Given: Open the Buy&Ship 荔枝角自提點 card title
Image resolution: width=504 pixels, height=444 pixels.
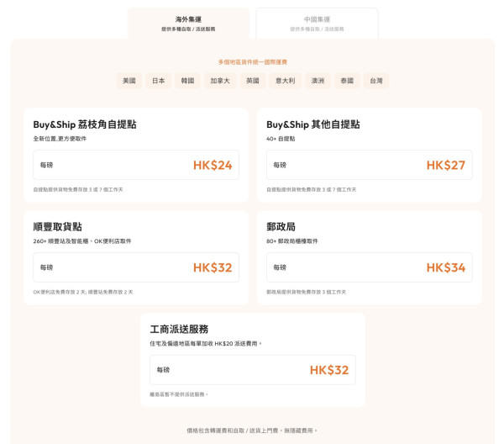Looking at the screenshot, I should [x=85, y=124].
